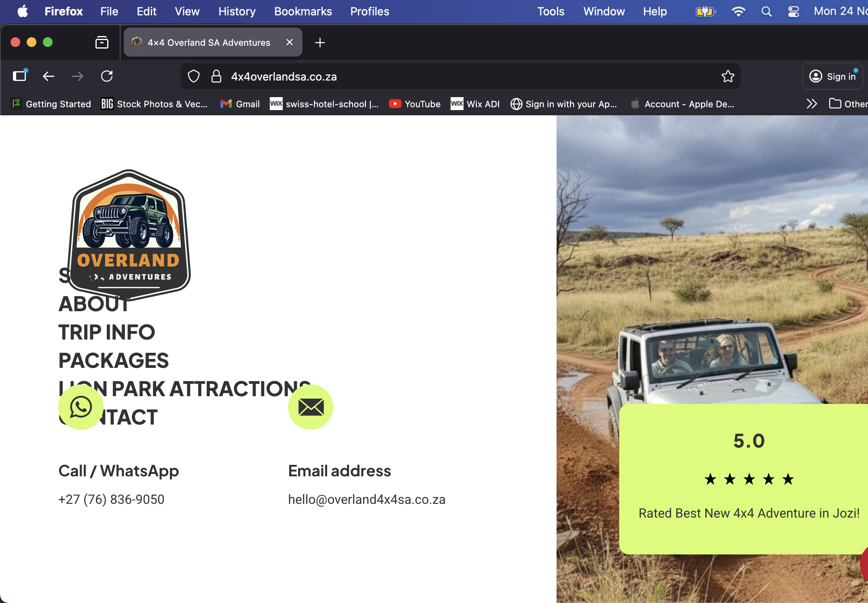Bookmark this page with star icon
The height and width of the screenshot is (603, 868).
pos(728,76)
